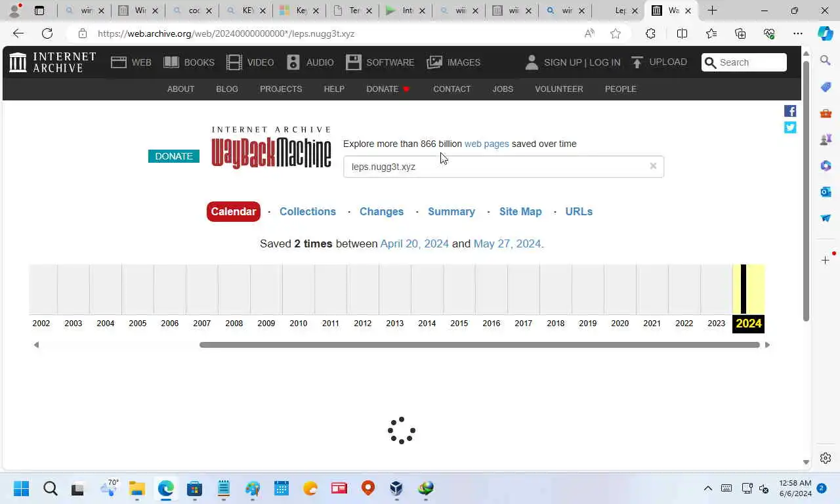
Task: Refresh the page
Action: click(x=47, y=33)
